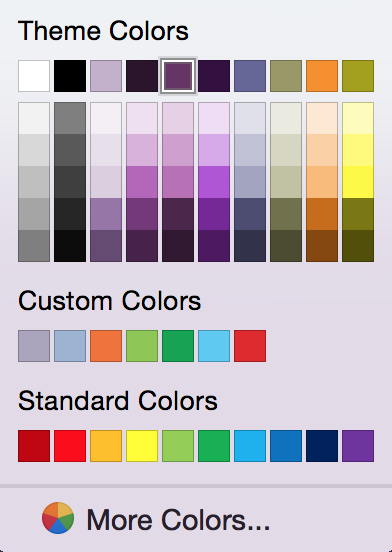The height and width of the screenshot is (552, 392).
Task: Pick the red custom color swatch
Action: coord(250,346)
